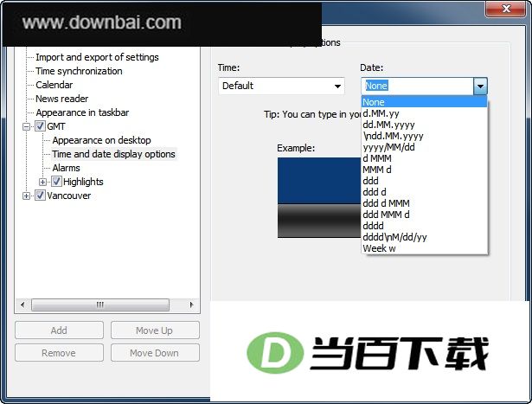Choose ddd MMM d date format

point(425,215)
